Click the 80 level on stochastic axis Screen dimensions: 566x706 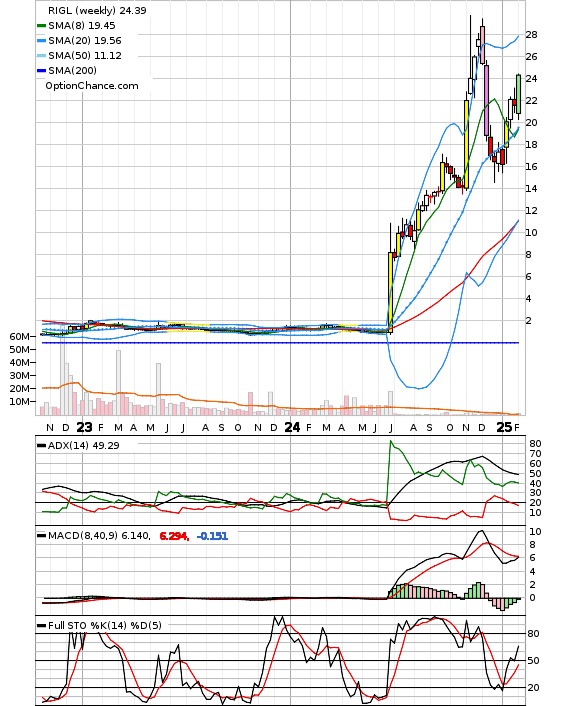[533, 634]
